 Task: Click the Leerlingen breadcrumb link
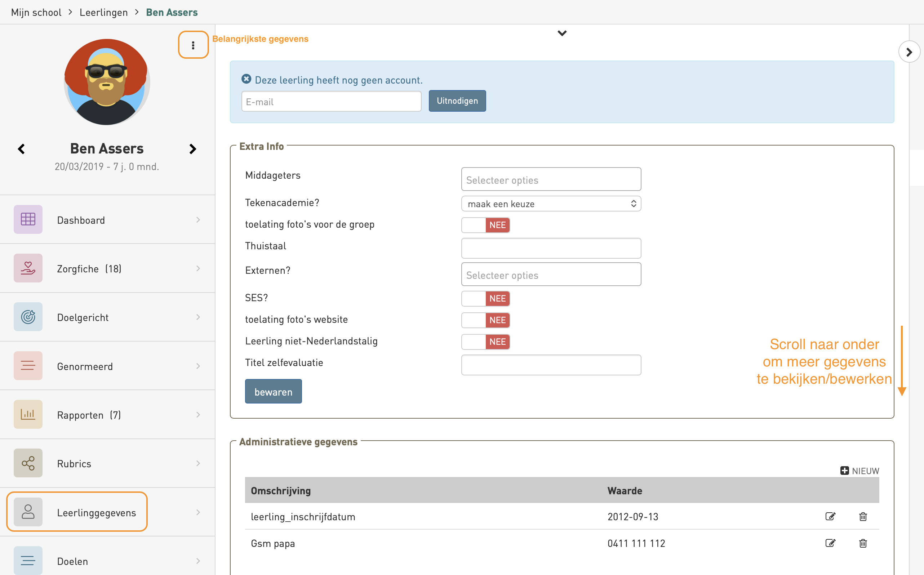click(103, 12)
